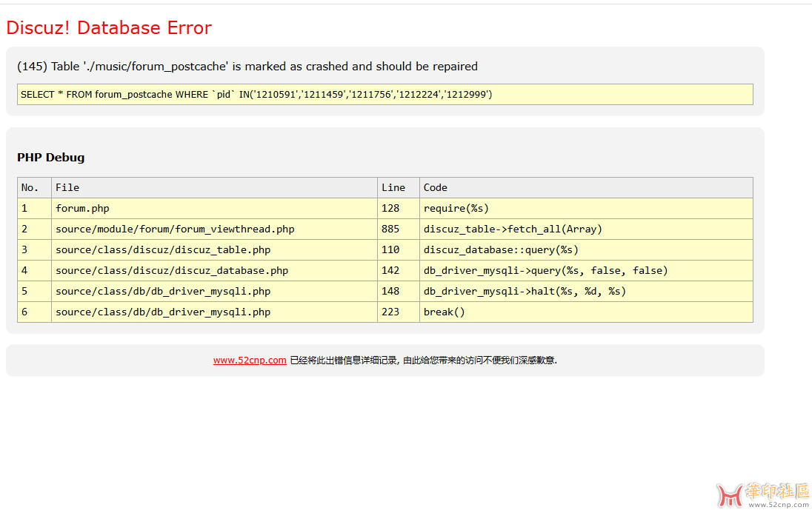Select the db_driver_mysqli.php cell in row 6
This screenshot has height=510, width=812.
[x=214, y=312]
